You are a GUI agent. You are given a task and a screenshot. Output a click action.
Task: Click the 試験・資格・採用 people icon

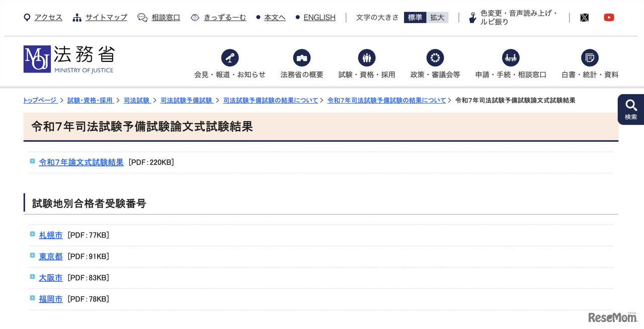point(367,57)
